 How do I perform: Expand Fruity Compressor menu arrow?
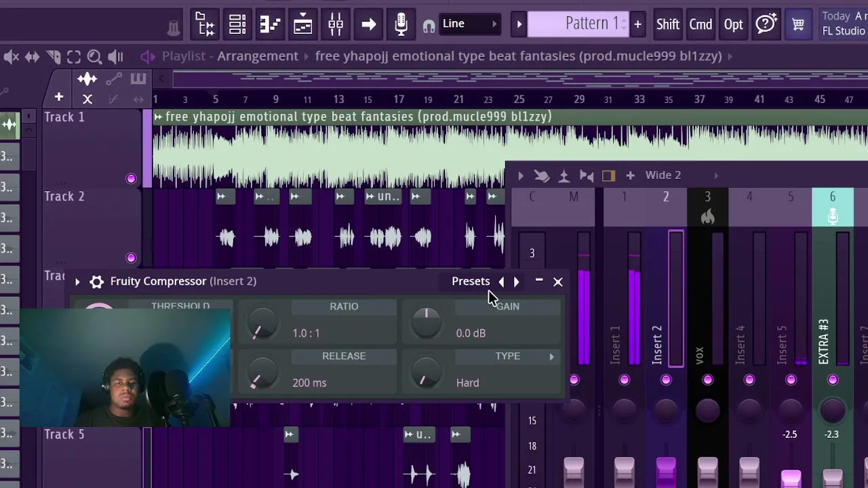click(x=77, y=282)
